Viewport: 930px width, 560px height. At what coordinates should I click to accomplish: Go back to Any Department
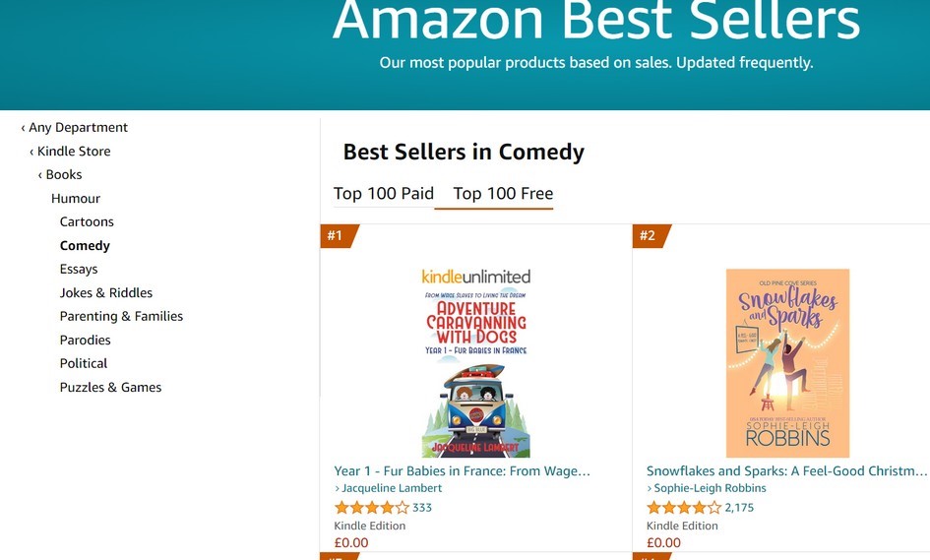click(78, 128)
